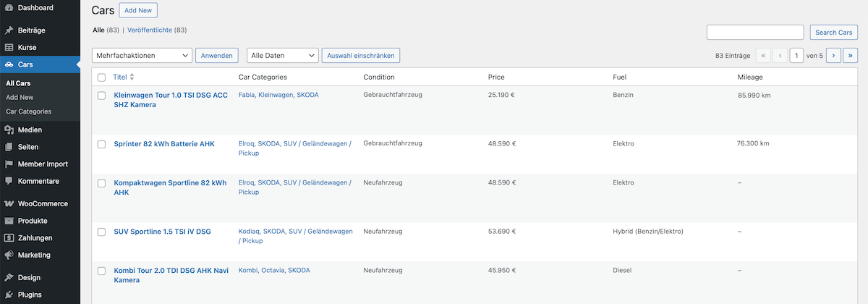Open the Mehrfachaktionen dropdown

pos(142,55)
